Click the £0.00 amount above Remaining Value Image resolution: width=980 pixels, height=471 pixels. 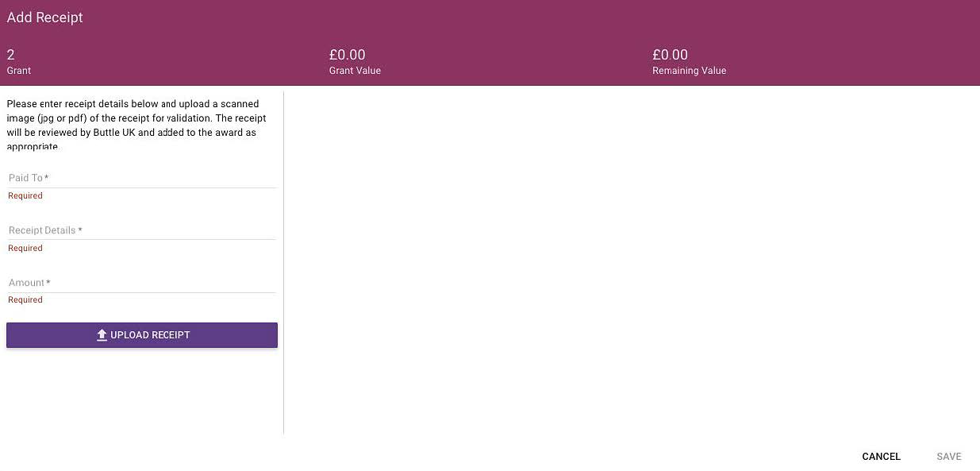(x=670, y=55)
